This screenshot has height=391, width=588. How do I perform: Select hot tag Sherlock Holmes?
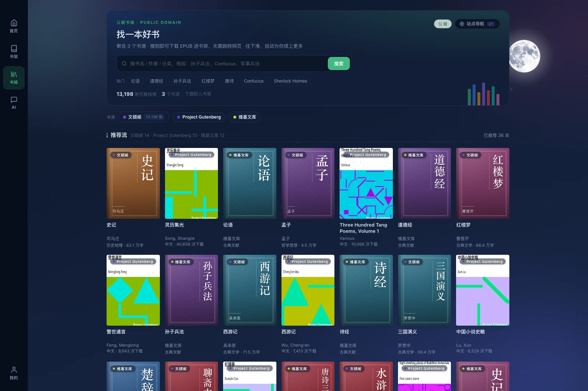click(291, 81)
